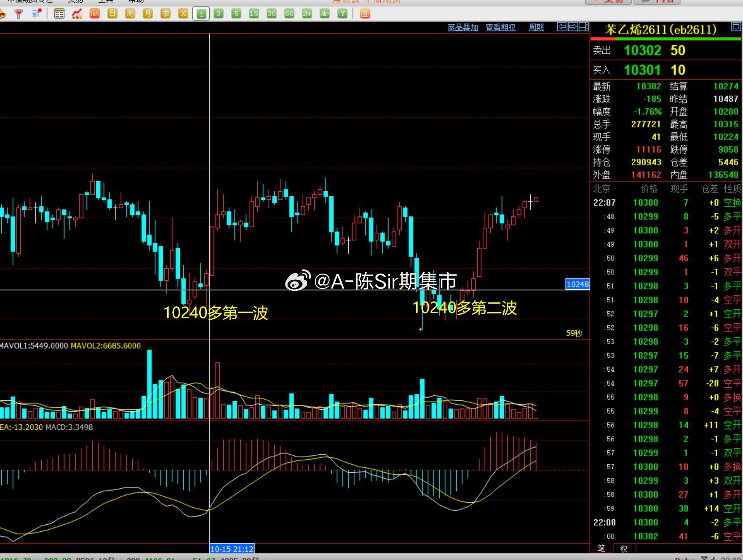Click the funnel filter icon
743x560 pixels.
pyautogui.click(x=19, y=14)
